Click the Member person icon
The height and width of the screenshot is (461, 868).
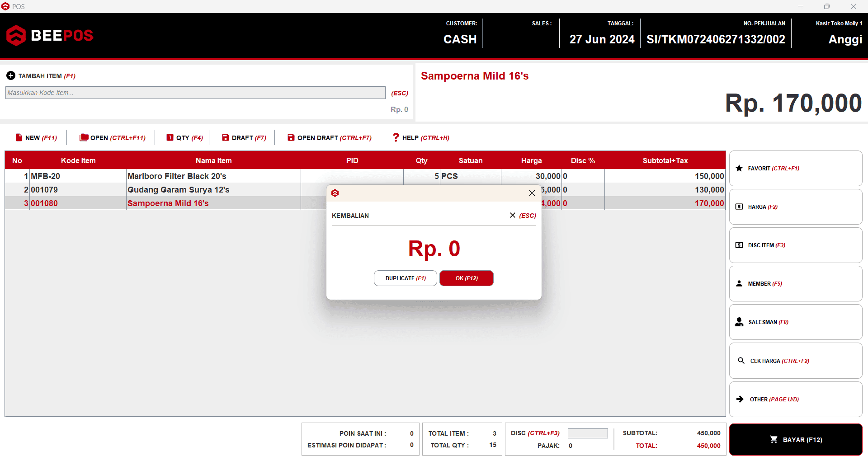(739, 283)
